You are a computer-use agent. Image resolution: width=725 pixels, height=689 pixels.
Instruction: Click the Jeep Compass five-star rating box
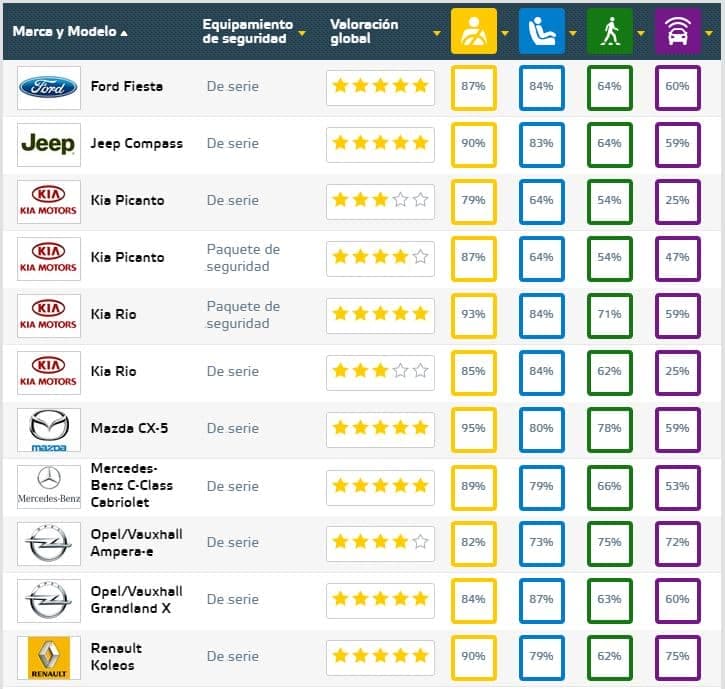coord(380,144)
